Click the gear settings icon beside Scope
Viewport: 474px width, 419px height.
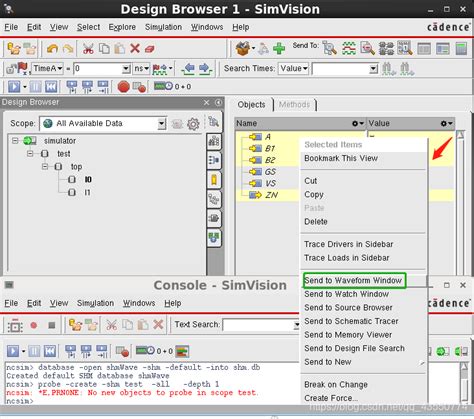click(x=193, y=124)
